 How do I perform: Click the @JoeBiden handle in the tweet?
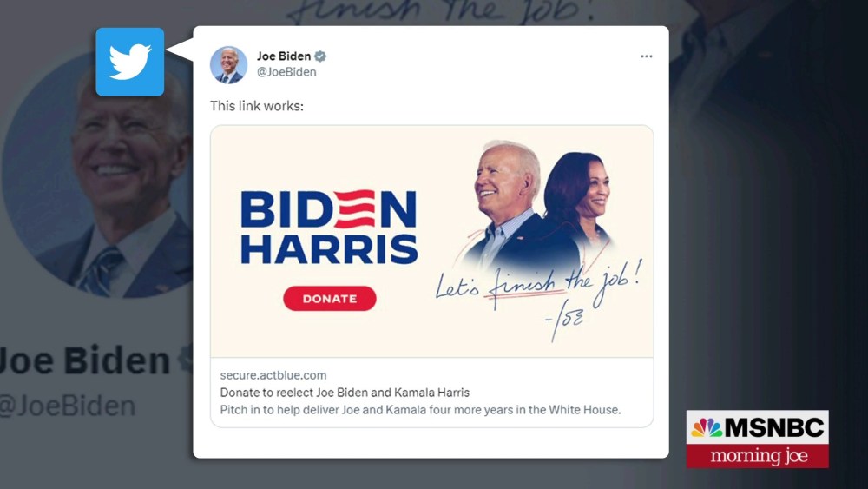pyautogui.click(x=286, y=72)
